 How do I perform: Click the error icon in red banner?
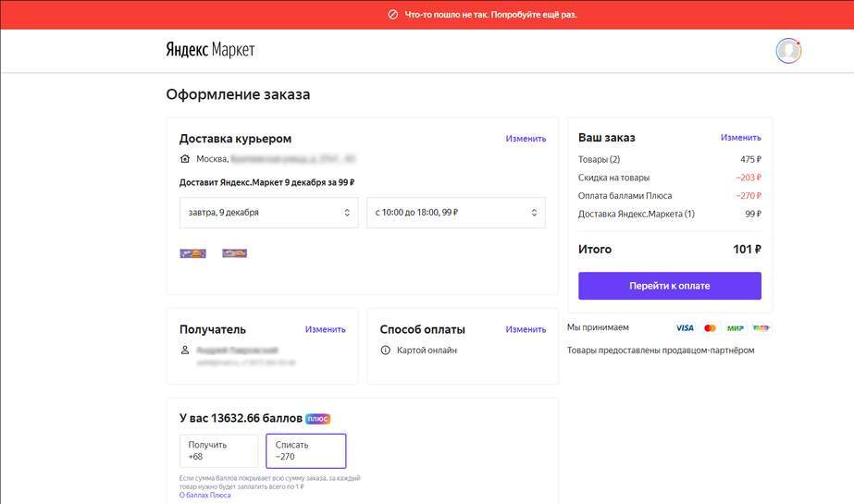(392, 15)
